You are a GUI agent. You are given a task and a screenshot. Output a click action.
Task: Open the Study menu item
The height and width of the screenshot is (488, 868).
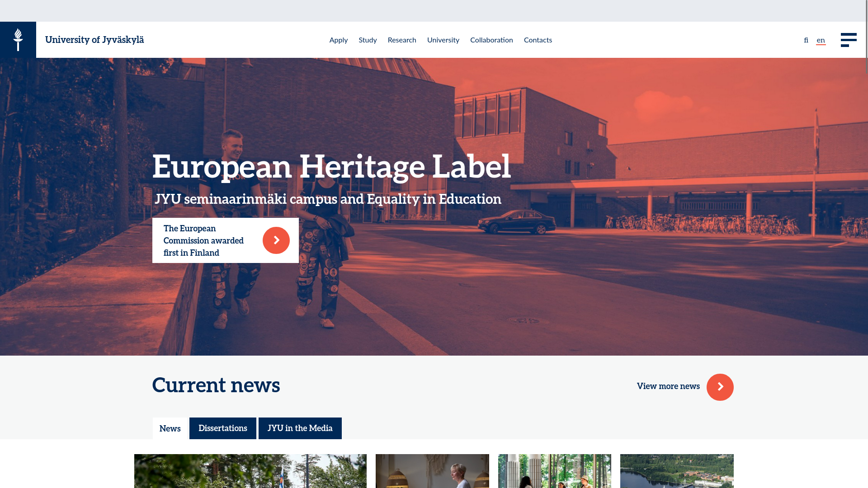[x=368, y=40]
